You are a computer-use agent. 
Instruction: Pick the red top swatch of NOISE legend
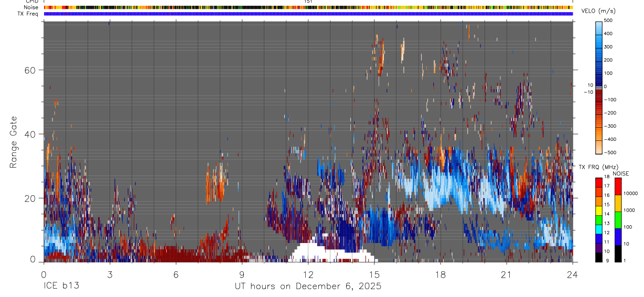coord(618,186)
